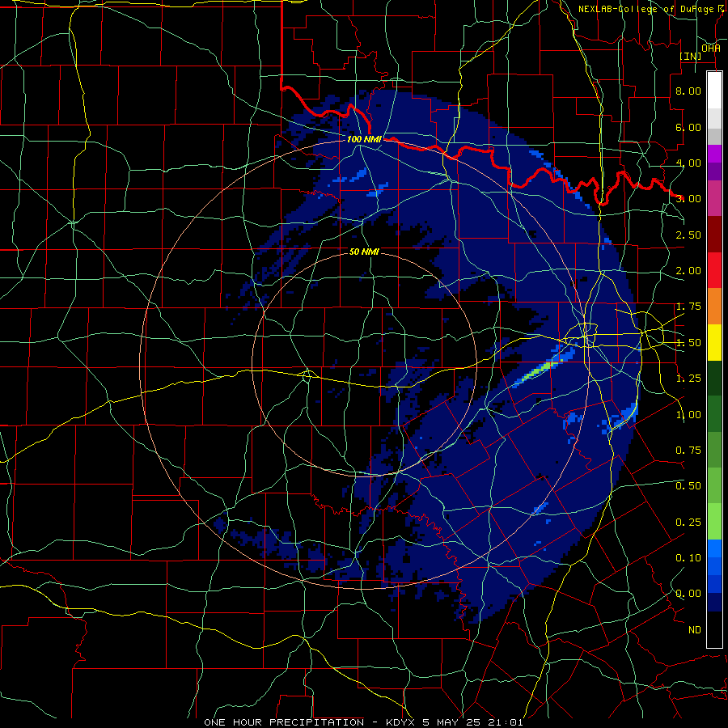Select the dark red legend color swatch
The width and height of the screenshot is (728, 728).
pyautogui.click(x=714, y=235)
